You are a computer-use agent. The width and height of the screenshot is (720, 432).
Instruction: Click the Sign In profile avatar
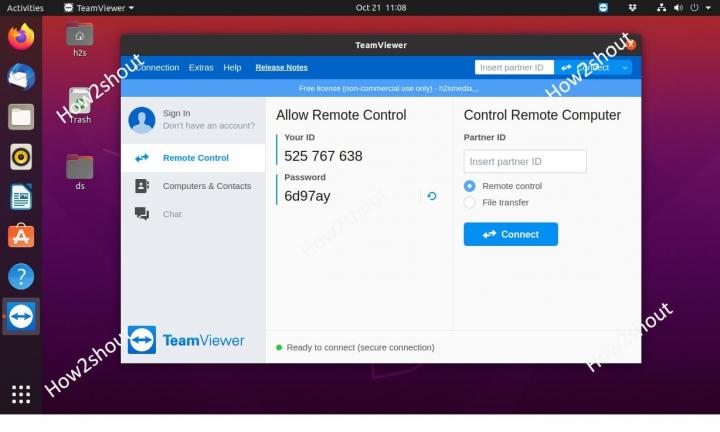click(x=142, y=120)
